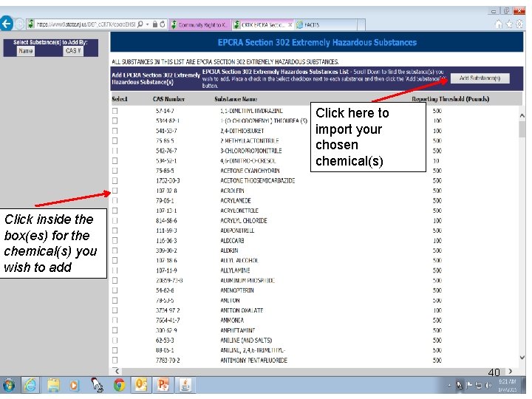Check the Aldrin checkbox
Screen dimensions: 532x399
(115, 250)
